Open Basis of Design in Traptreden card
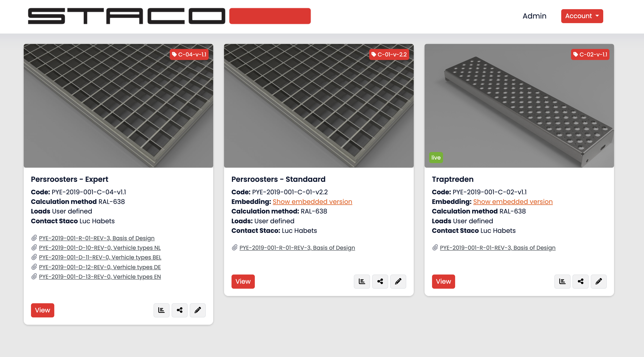This screenshot has height=357, width=644. [498, 248]
